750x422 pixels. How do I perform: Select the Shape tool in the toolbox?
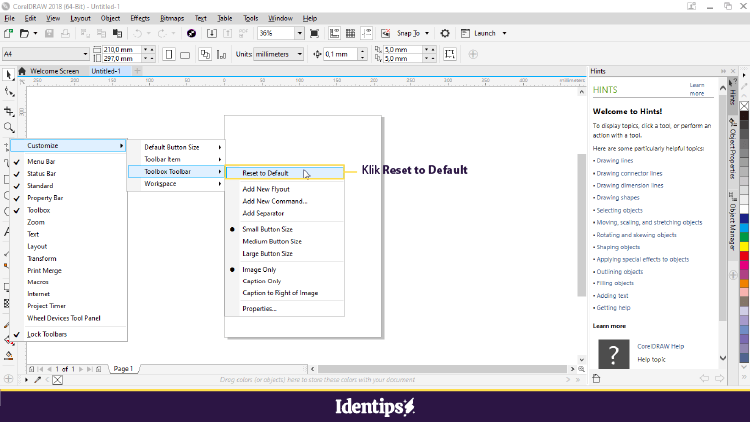tap(8, 93)
